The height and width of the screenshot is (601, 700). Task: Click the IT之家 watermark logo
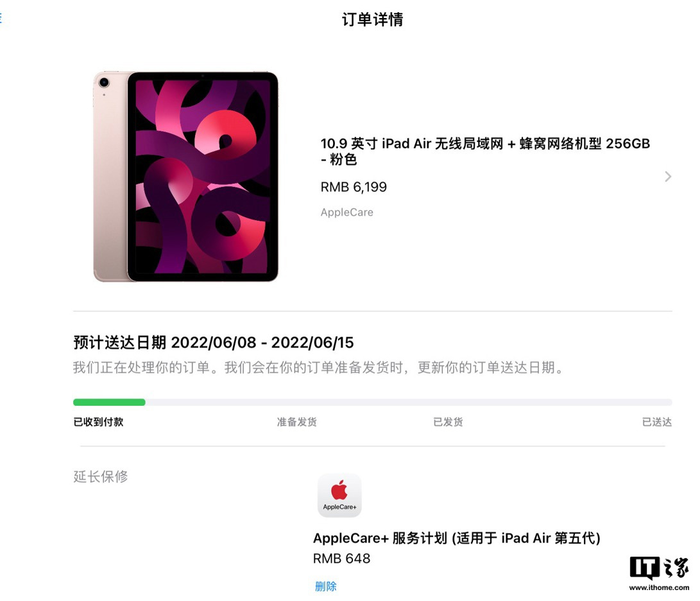pyautogui.click(x=659, y=568)
